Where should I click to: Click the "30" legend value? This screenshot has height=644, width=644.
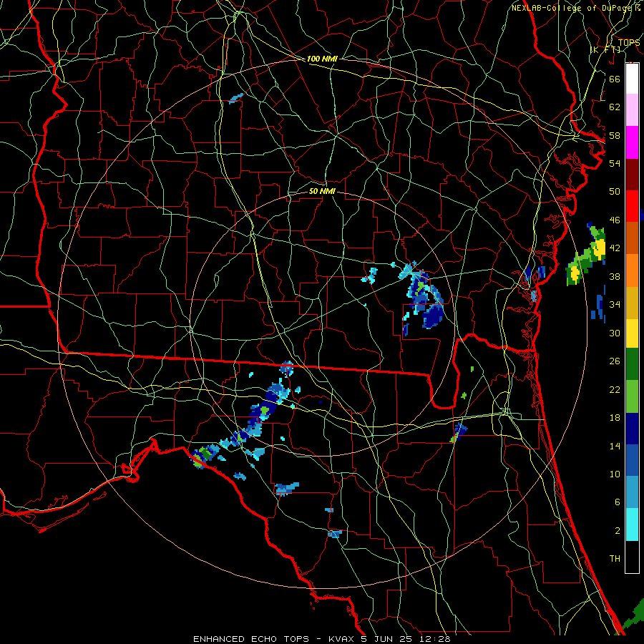pos(615,333)
